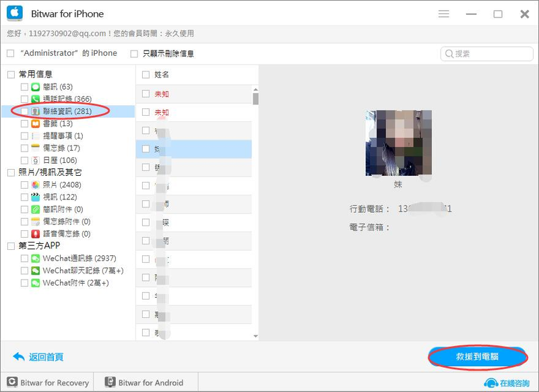Open the hamburger menu icon in title bar
539x392 pixels.
pos(443,13)
